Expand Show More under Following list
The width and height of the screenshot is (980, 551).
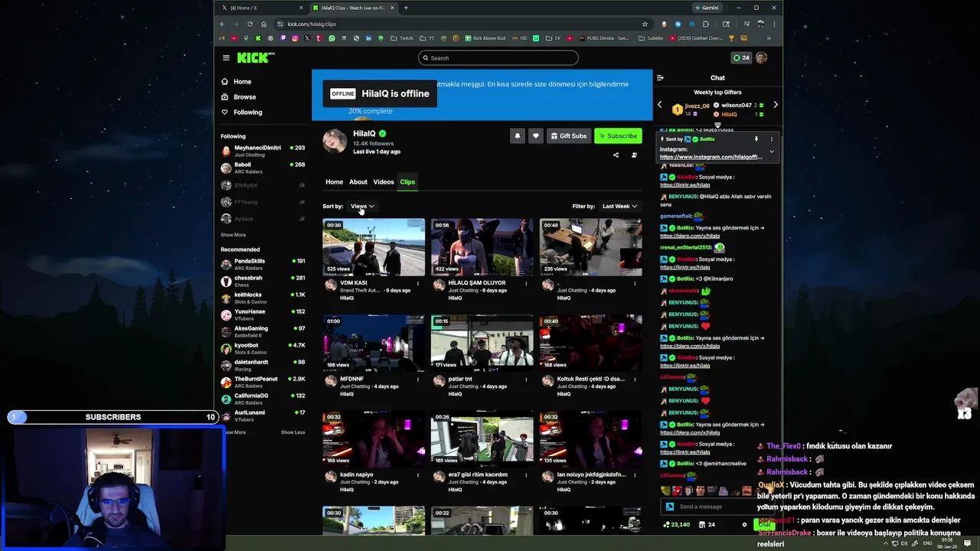click(x=234, y=235)
